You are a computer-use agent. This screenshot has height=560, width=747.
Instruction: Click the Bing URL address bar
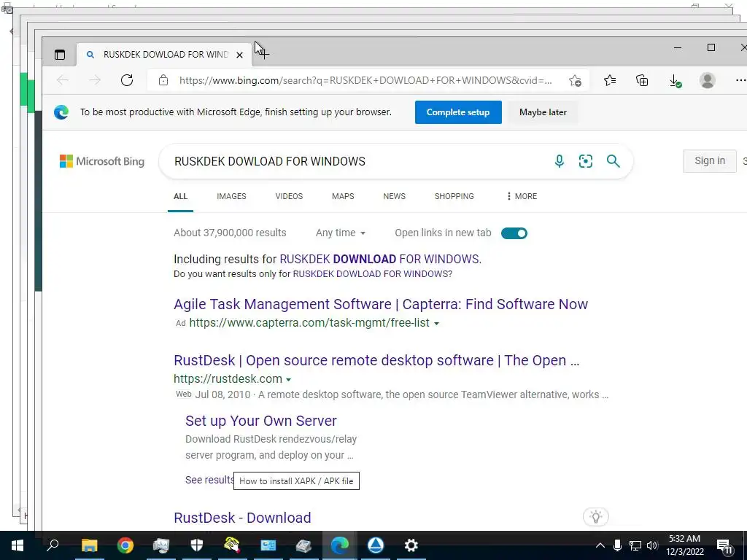tap(365, 80)
